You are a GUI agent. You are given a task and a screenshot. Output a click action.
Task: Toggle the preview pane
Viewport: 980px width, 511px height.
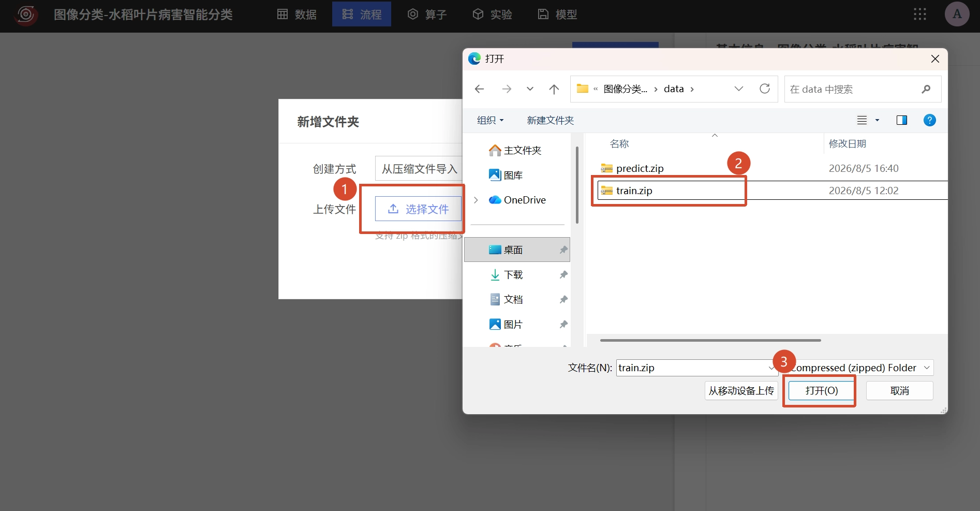(901, 120)
